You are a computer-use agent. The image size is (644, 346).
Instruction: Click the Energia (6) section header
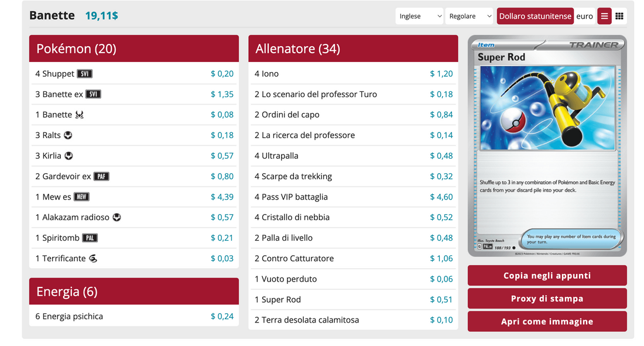pyautogui.click(x=134, y=292)
